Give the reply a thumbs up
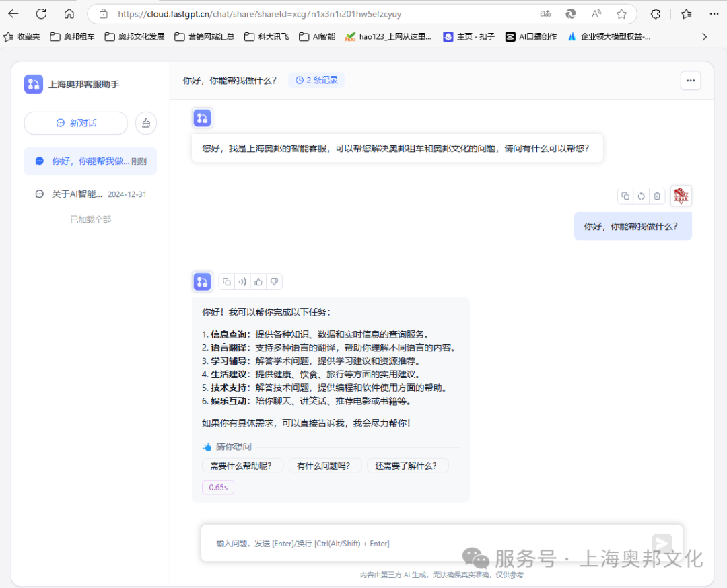Viewport: 727px width, 588px height. (258, 281)
